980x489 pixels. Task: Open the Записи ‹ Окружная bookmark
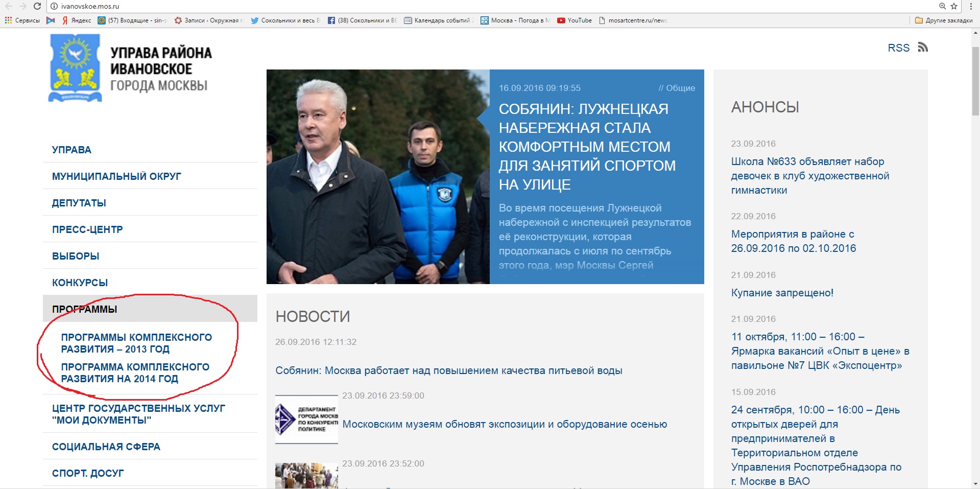pos(209,20)
